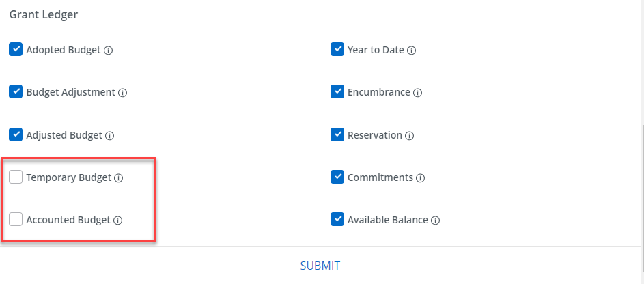Show info for Temporary Budget
Image resolution: width=644 pixels, height=284 pixels.
(x=119, y=178)
